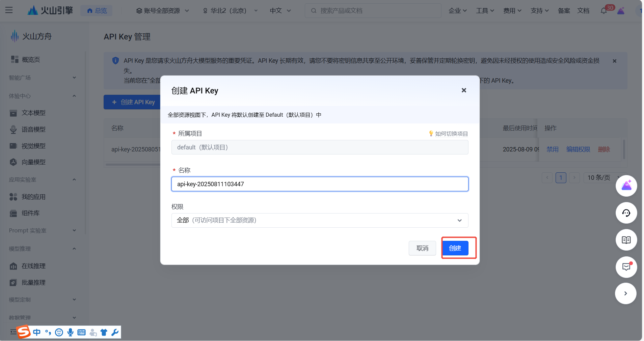Click the floating right-arrow collapse button
This screenshot has width=644, height=341.
[x=625, y=293]
